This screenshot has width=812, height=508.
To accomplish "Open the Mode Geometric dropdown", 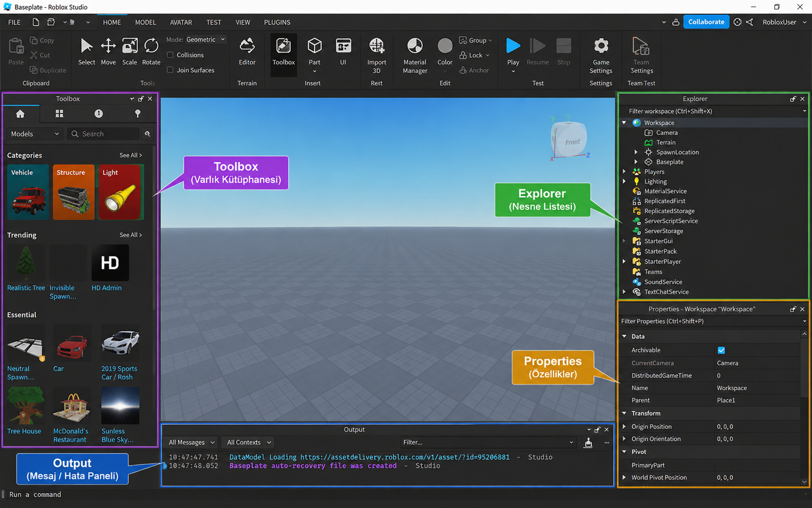I will pos(205,39).
